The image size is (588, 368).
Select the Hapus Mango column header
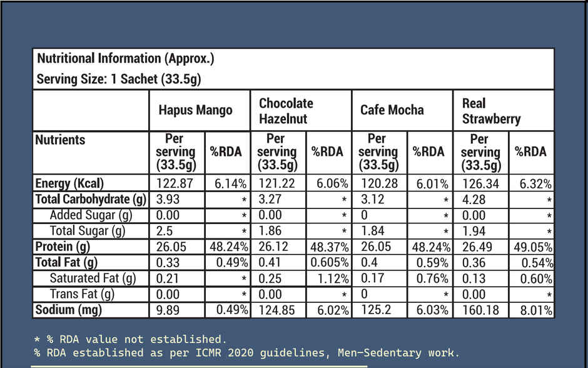tap(195, 110)
